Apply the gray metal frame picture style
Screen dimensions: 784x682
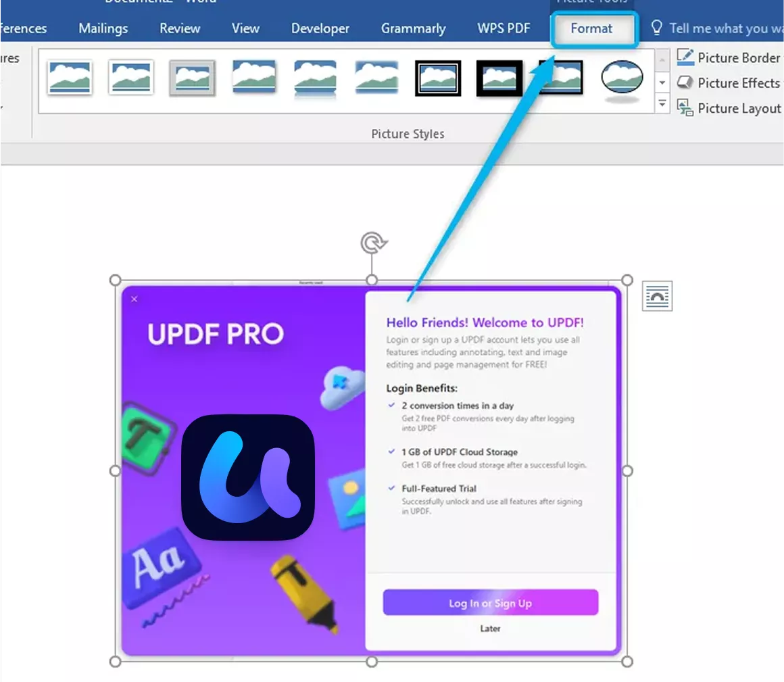coord(193,78)
